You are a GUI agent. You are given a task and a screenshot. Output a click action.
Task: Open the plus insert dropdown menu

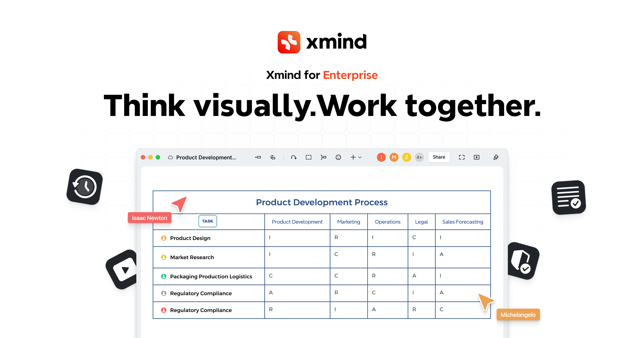(360, 157)
